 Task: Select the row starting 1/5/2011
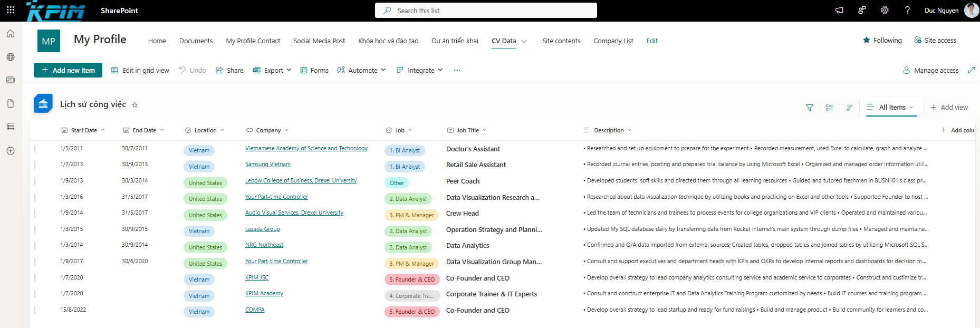coord(35,149)
